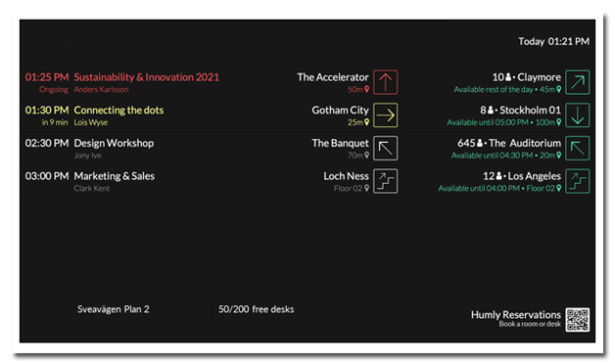This screenshot has height=364, width=615.
Task: Click the red up arrow for The Accelerator
Action: coord(385,82)
